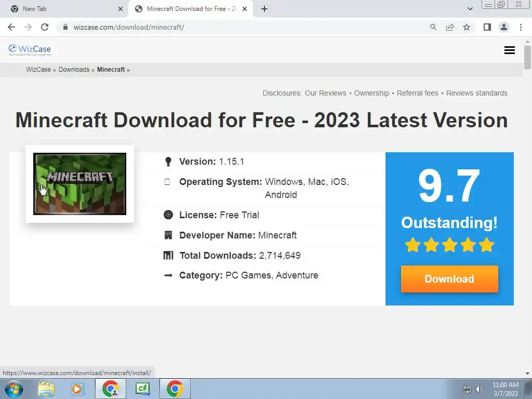
Task: Click the License disc icon
Action: 168,215
